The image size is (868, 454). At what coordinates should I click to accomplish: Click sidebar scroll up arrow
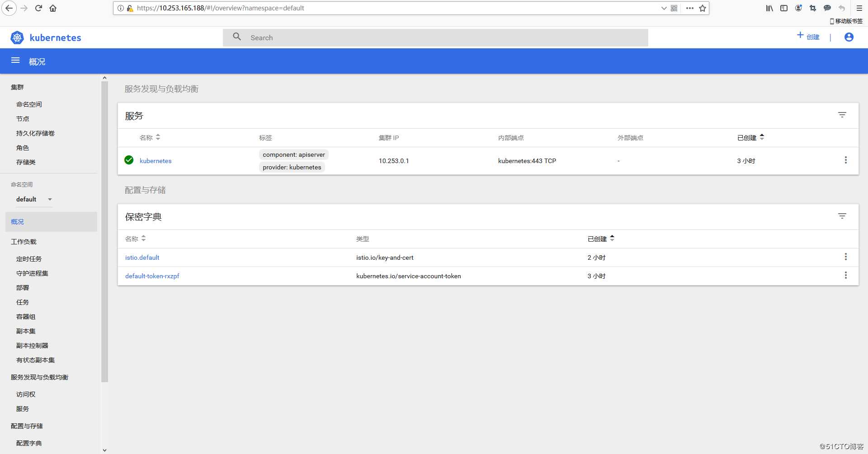[x=105, y=78]
